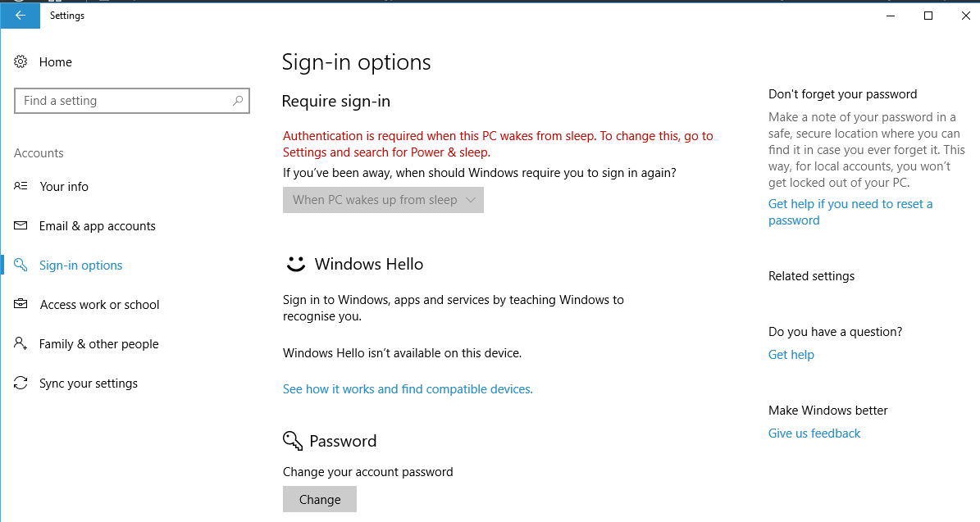Go to Email & app accounts
980x522 pixels.
[97, 226]
